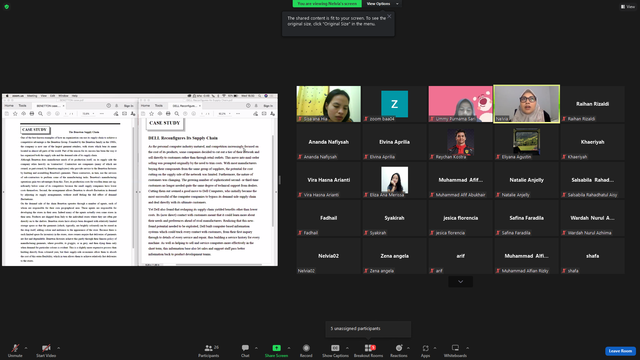The width and height of the screenshot is (640, 360).
Task: Open Whiteboards
Action: 455,350
